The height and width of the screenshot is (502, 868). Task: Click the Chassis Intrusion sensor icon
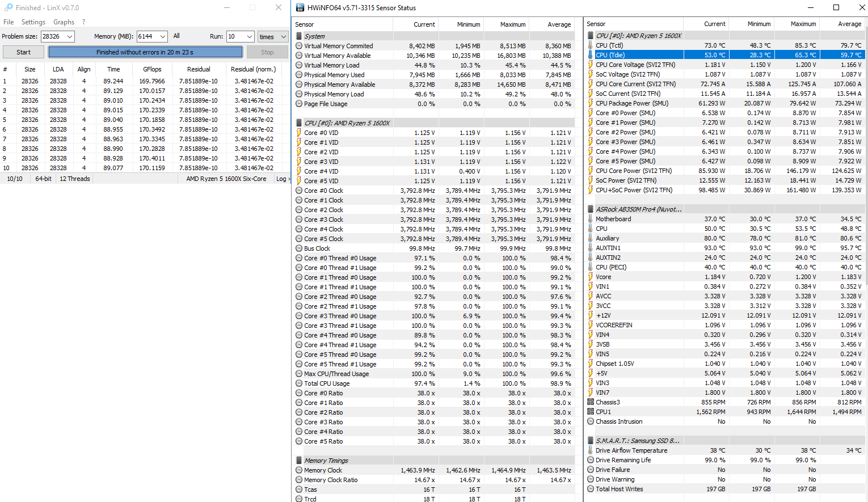pos(591,421)
